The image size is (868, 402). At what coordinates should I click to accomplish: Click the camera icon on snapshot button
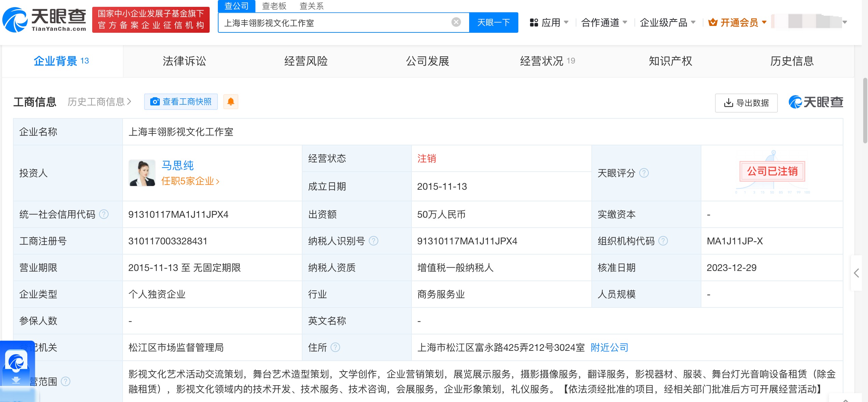[x=155, y=102]
